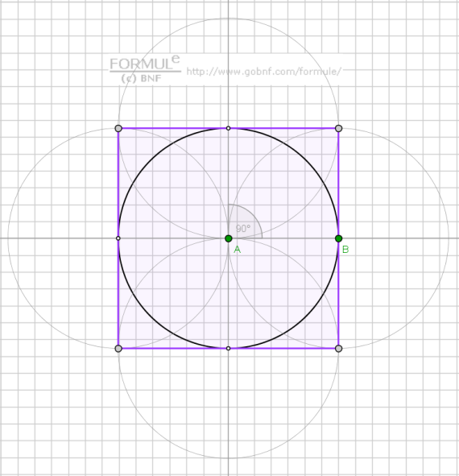Click the purple square's left edge above center
This screenshot has height=476, width=459.
coord(118,182)
